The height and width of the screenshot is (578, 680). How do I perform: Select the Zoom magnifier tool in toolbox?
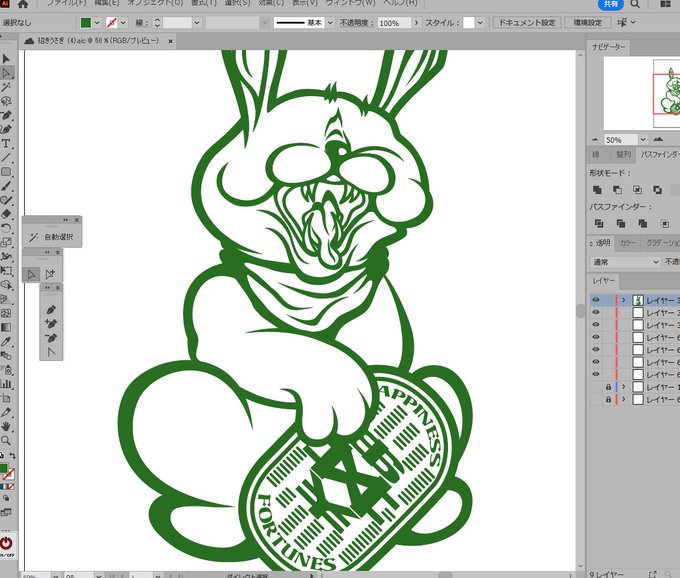click(6, 441)
